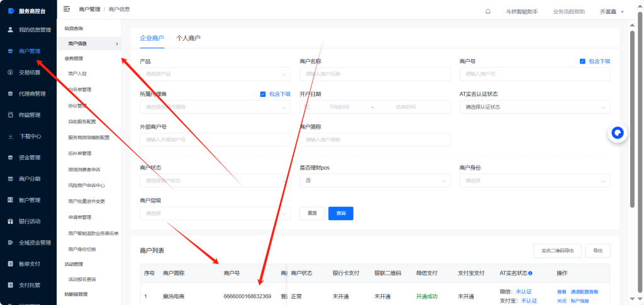
Task: Open 商户身份切换 menu item
Action: pos(82,249)
